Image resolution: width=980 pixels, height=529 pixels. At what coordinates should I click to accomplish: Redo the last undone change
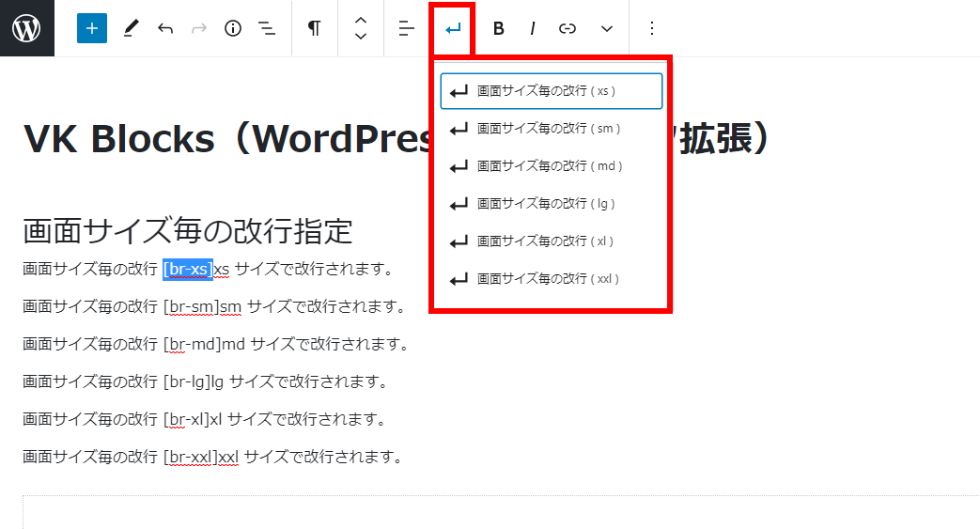(199, 28)
